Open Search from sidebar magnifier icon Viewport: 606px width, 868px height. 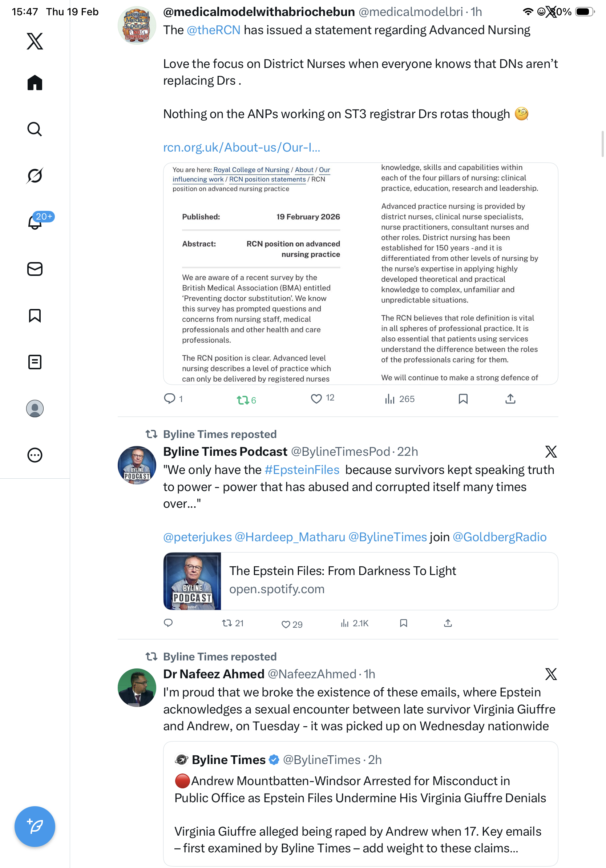[x=35, y=129]
